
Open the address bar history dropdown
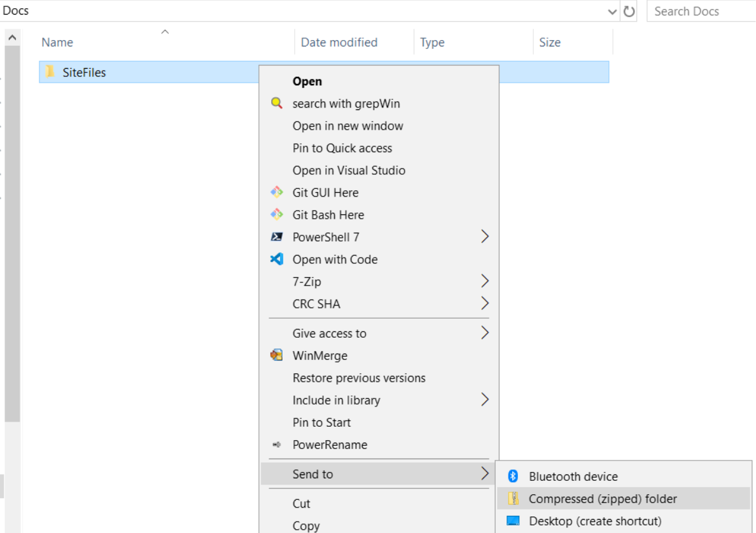point(612,11)
